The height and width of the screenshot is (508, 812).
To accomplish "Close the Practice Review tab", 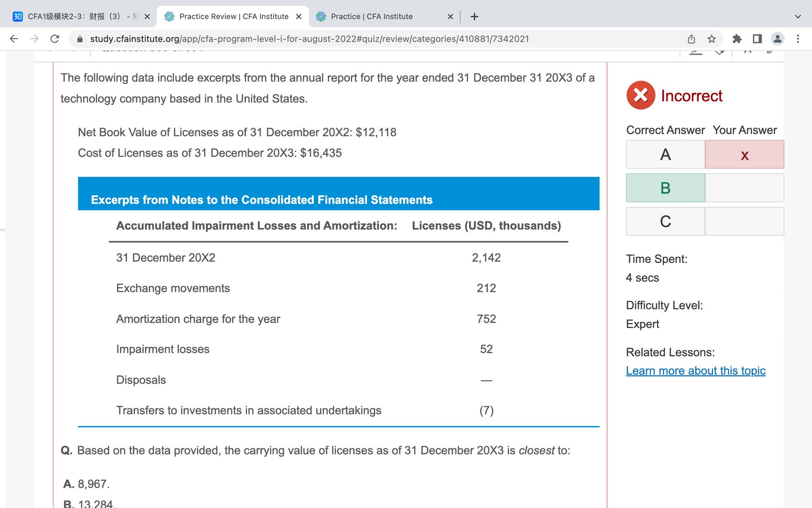I will click(x=299, y=17).
